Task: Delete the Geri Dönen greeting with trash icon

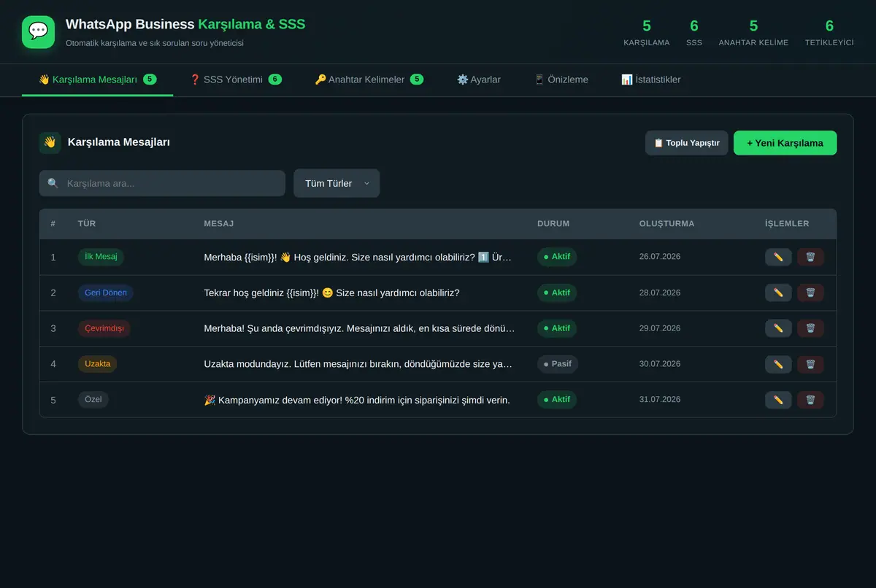Action: (x=810, y=293)
